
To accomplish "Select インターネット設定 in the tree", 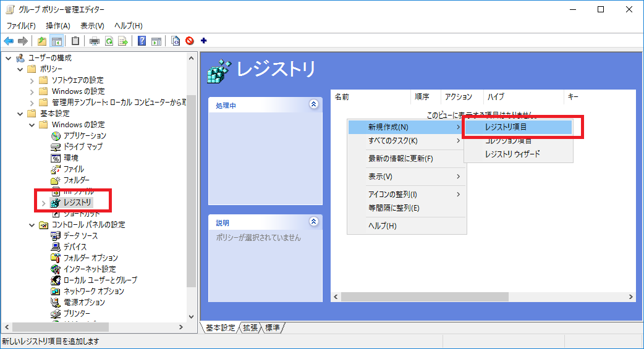I will pos(90,269).
